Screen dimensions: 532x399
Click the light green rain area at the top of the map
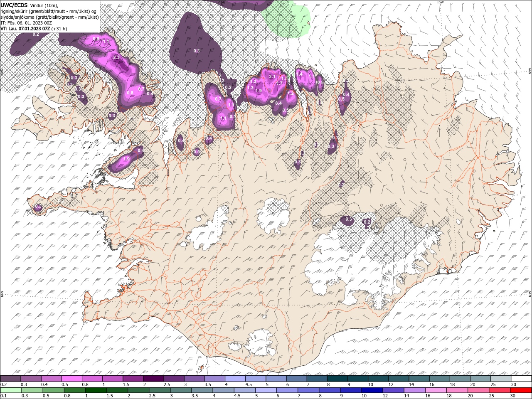click(287, 19)
